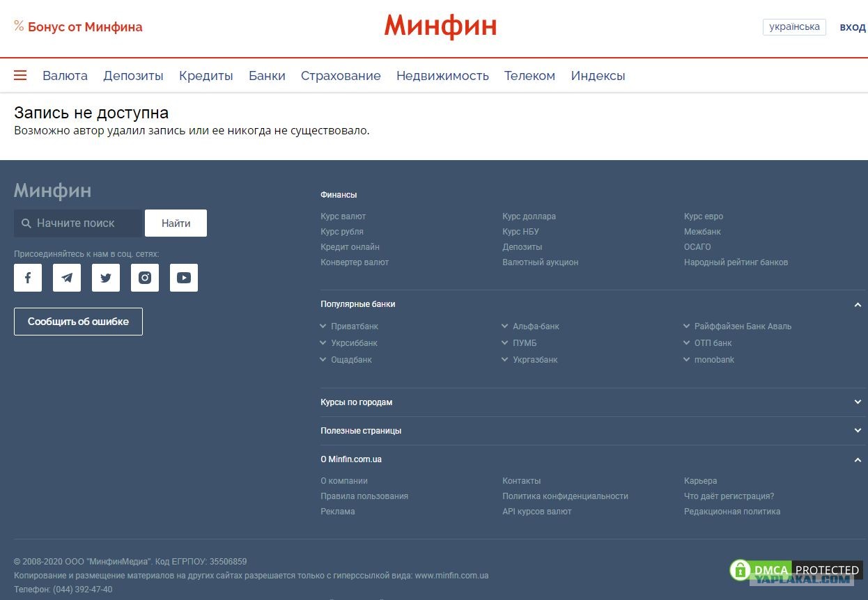Screen dimensions: 868x600
Task: Expand the ПУМБ chevron
Action: pos(505,342)
